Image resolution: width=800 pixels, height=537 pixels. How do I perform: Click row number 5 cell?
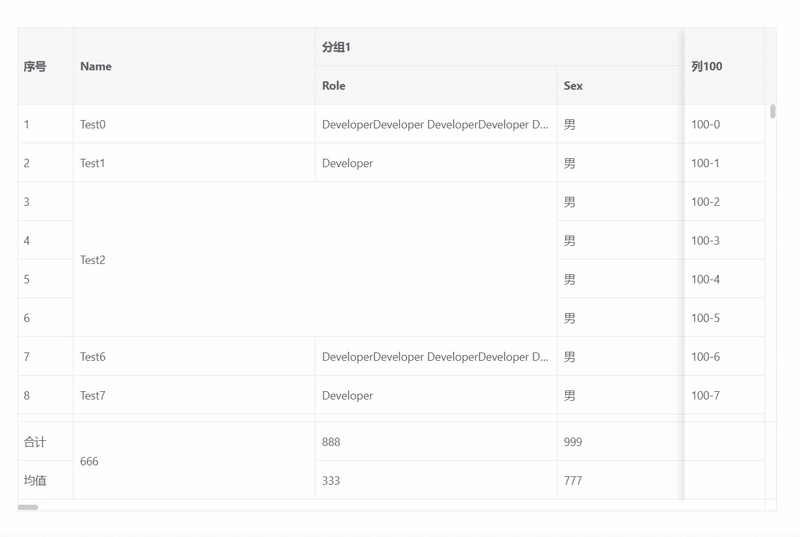click(x=45, y=279)
